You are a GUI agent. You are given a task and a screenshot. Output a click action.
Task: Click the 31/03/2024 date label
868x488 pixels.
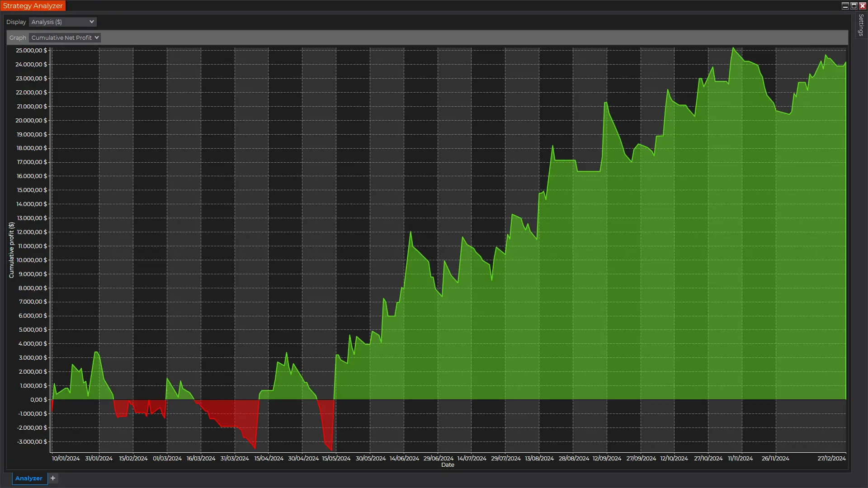click(235, 458)
